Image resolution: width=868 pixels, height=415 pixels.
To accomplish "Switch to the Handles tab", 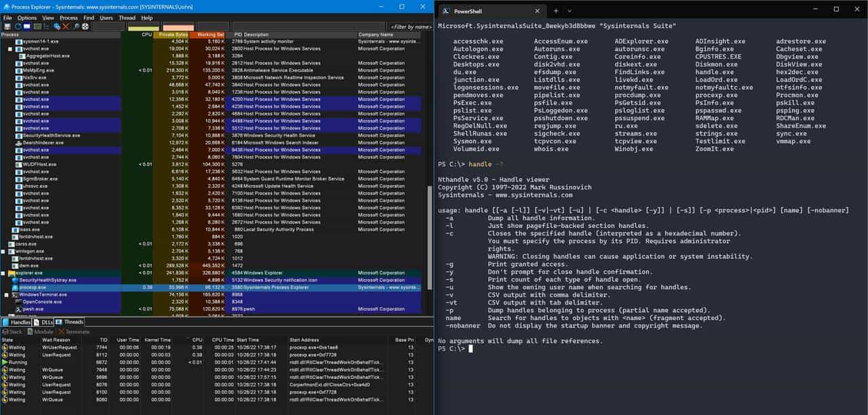I will click(x=17, y=322).
